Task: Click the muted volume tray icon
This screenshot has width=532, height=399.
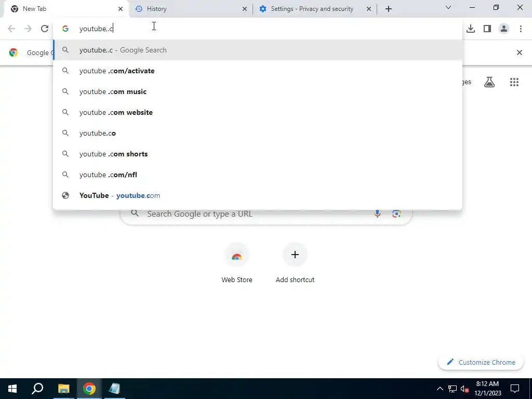Action: coord(464,389)
